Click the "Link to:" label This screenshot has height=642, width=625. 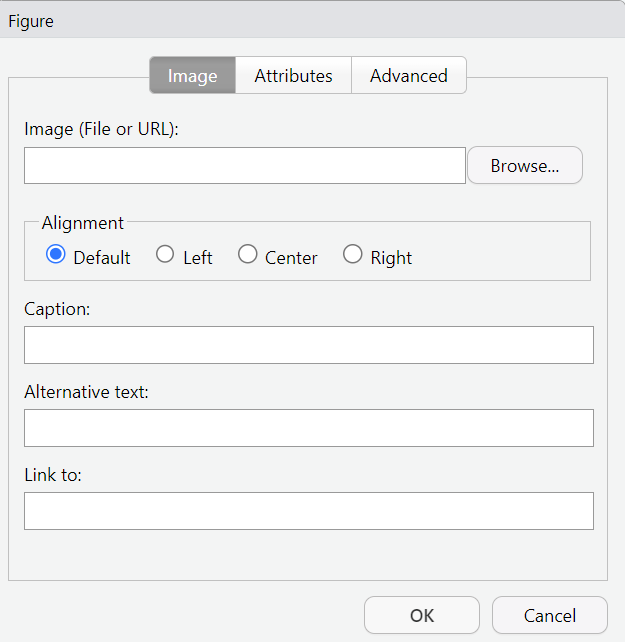pos(53,475)
